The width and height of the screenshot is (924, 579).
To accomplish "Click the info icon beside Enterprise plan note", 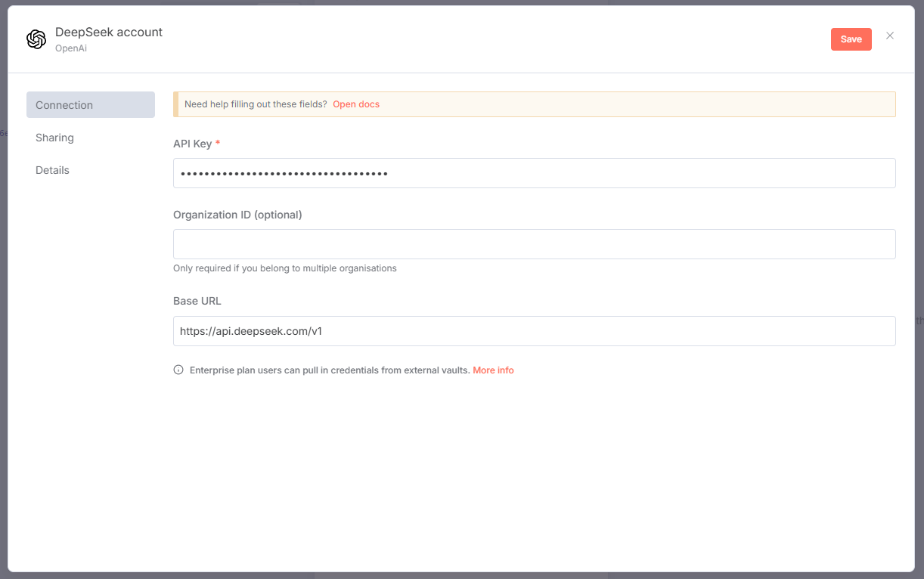I will (178, 370).
